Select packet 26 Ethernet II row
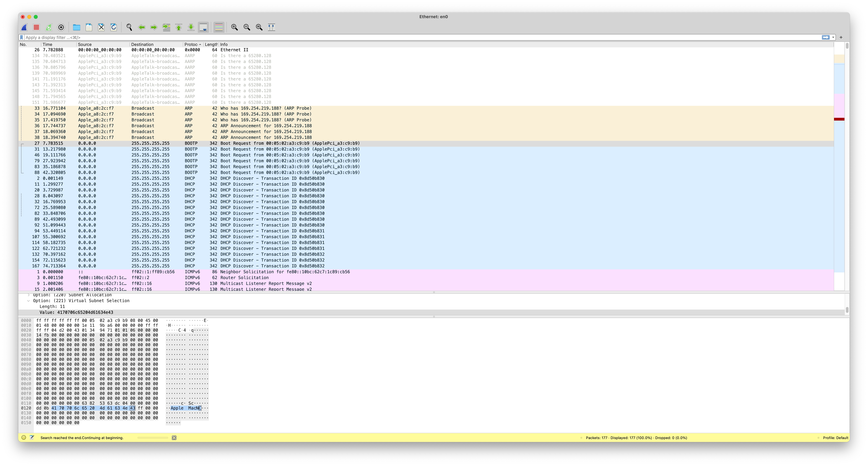The width and height of the screenshot is (868, 466). coord(426,50)
